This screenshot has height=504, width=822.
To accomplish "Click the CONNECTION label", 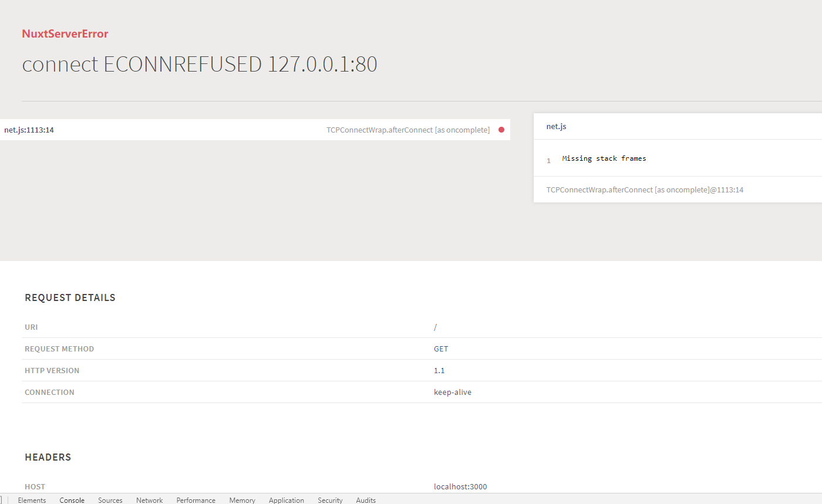I will (50, 393).
